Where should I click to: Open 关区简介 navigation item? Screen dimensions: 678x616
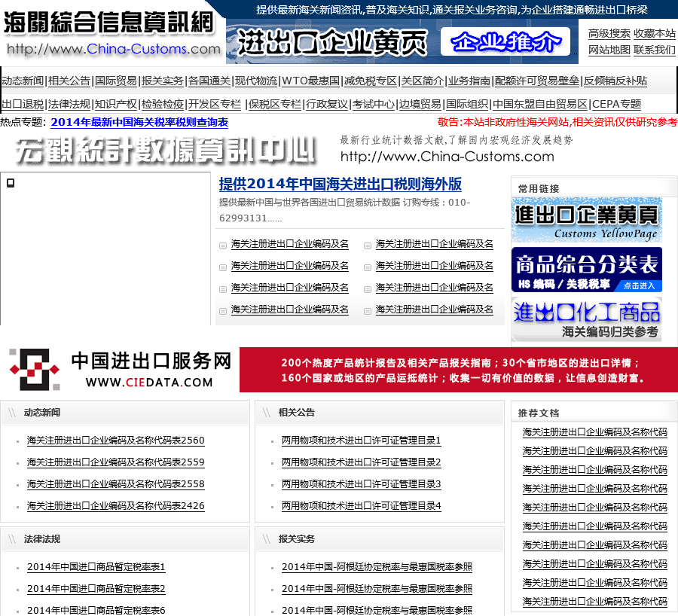tap(423, 81)
